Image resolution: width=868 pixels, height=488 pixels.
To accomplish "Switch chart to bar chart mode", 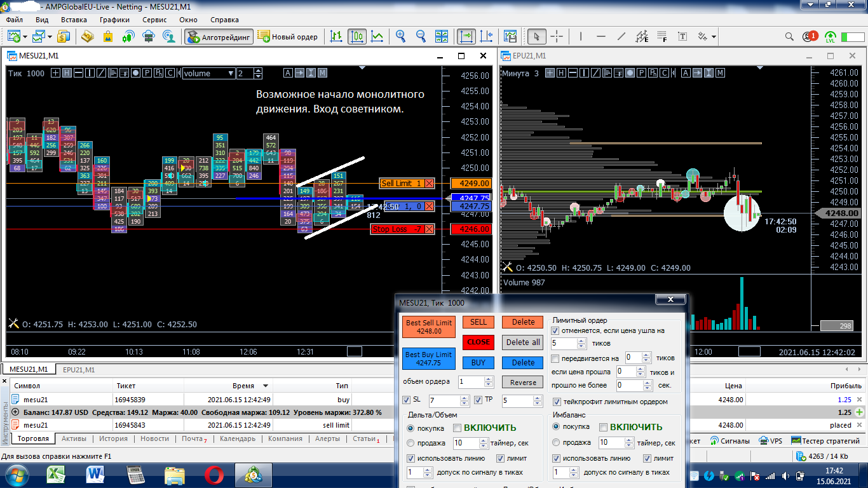I will [x=336, y=37].
